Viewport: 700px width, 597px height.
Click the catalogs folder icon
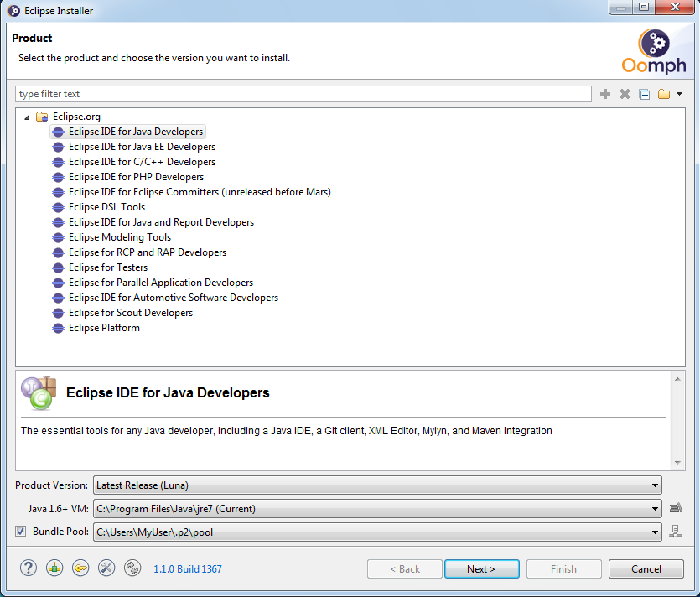[x=664, y=94]
